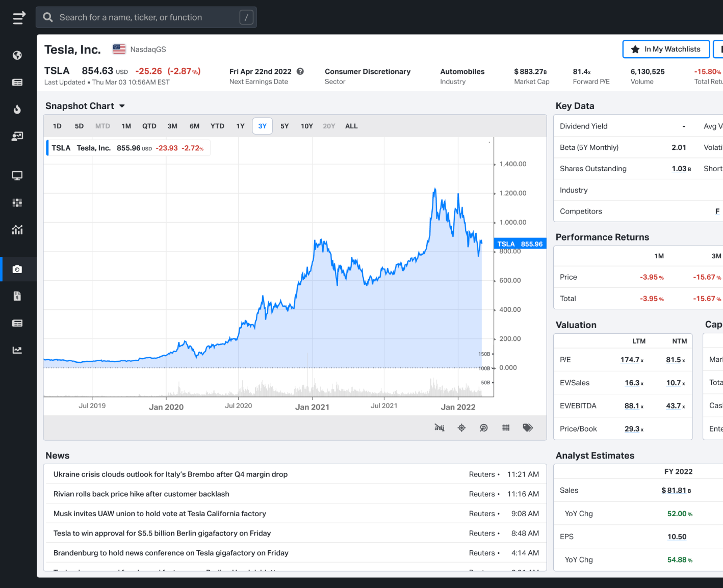The height and width of the screenshot is (588, 723).
Task: Click the FY 2022 Sales $81.81 B estimate
Action: (x=676, y=490)
